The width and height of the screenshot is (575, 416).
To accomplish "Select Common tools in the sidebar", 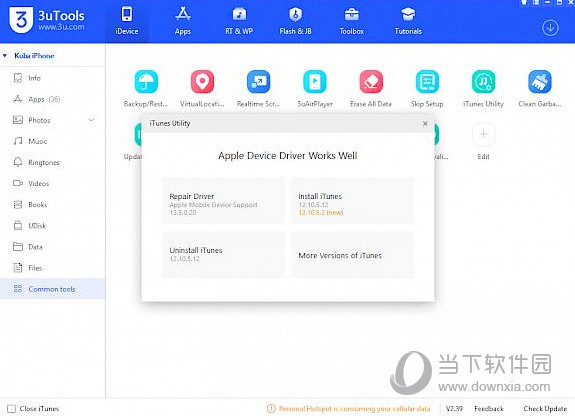I will 52,289.
